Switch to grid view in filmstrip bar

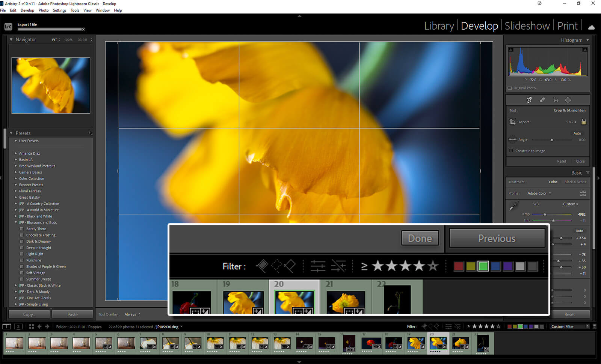(x=32, y=326)
